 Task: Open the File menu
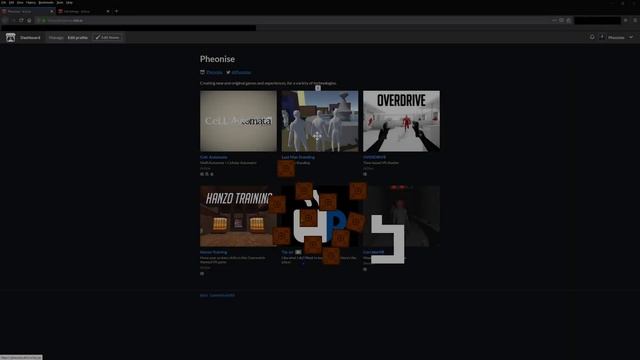coord(3,2)
